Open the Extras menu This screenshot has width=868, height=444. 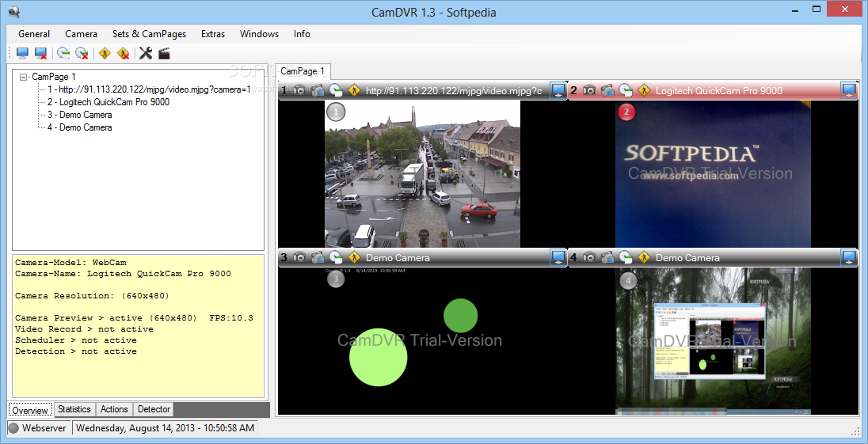[213, 34]
